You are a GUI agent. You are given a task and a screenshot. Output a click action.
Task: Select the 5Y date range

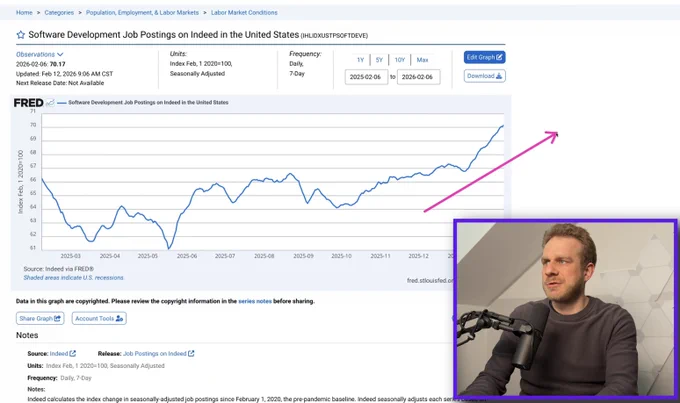pyautogui.click(x=379, y=60)
